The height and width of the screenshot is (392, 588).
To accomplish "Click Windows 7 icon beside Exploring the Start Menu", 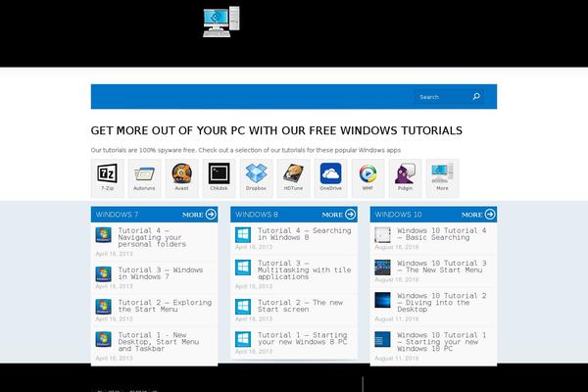I will click(x=103, y=307).
